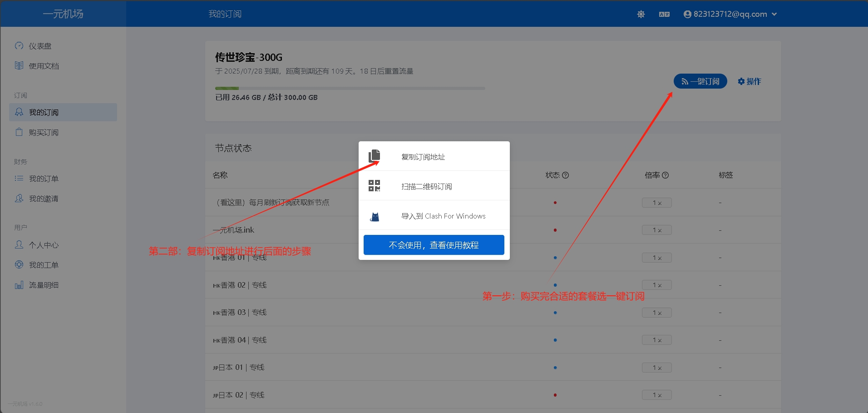Click the copy subscription address icon

pos(375,155)
